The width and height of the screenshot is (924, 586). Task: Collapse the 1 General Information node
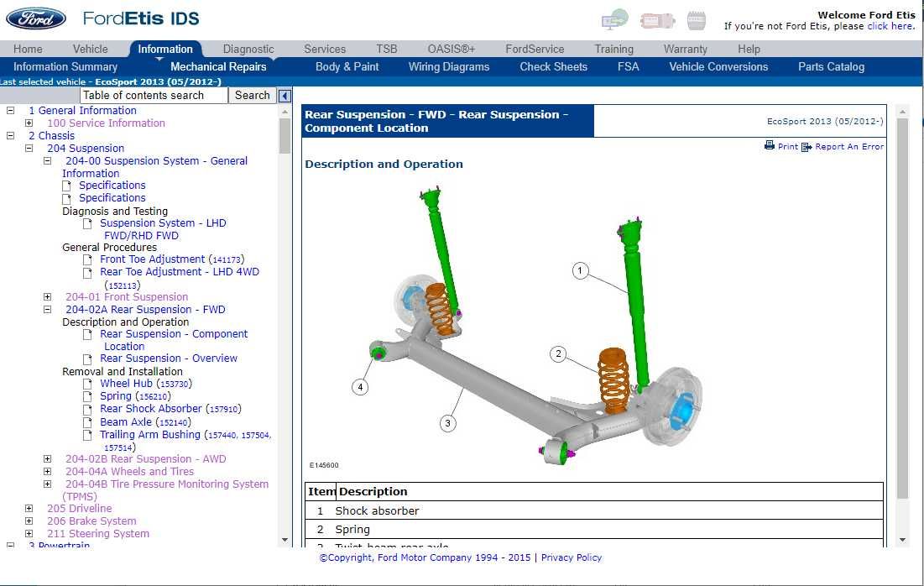pos(10,110)
